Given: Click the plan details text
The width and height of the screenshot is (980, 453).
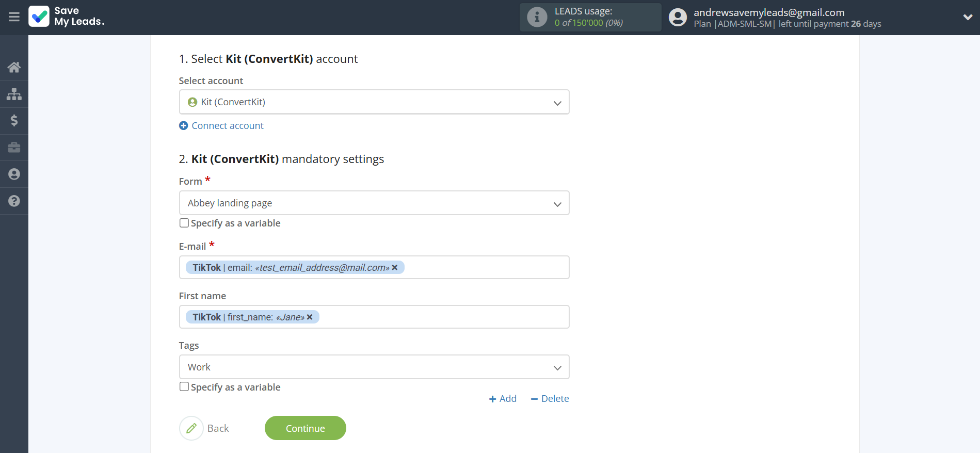Looking at the screenshot, I should [788, 24].
